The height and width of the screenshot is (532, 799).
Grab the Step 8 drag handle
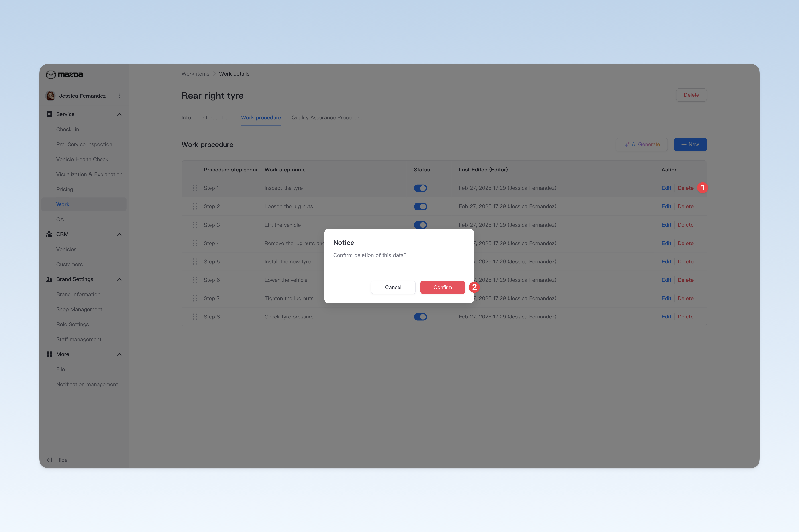195,317
